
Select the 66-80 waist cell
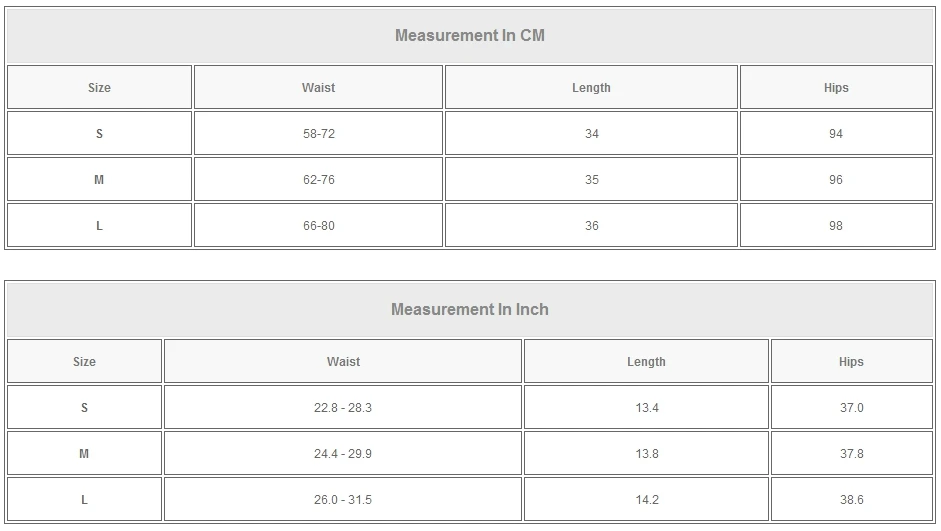point(318,226)
